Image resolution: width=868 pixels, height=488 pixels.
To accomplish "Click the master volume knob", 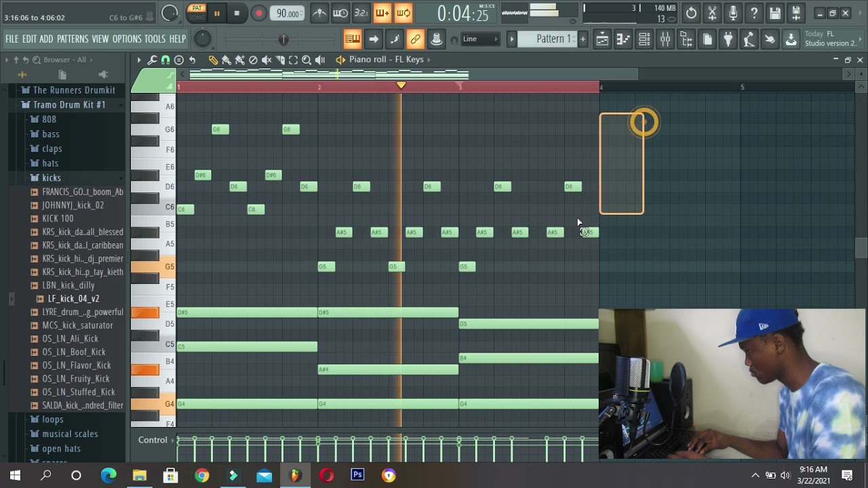I will click(x=202, y=39).
